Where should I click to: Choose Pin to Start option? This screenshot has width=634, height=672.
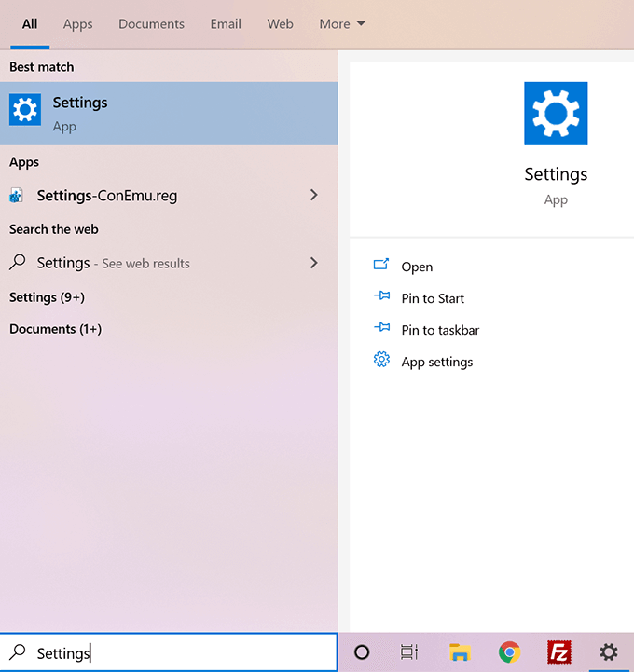(433, 298)
